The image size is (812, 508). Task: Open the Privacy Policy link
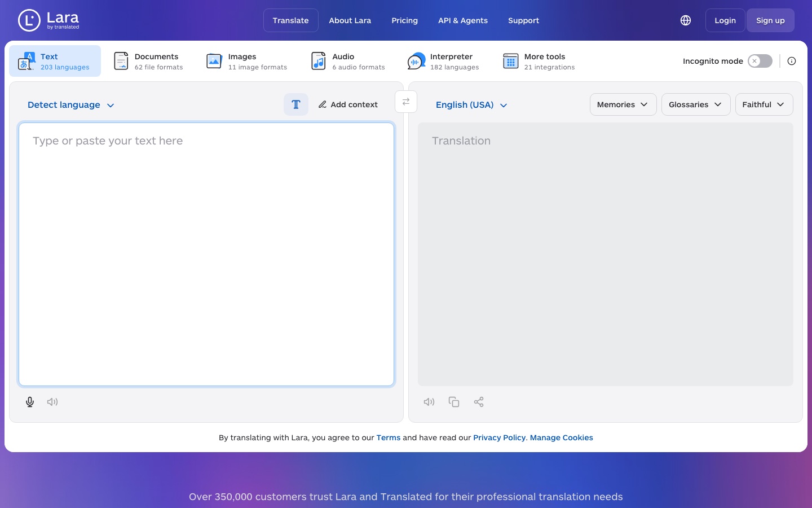pos(500,437)
